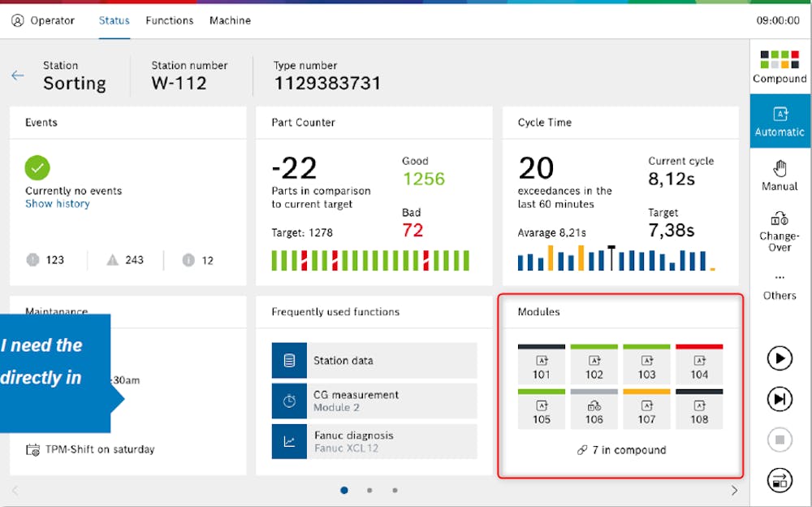Expand the Others options in the sidebar
Viewport: 812px width, 507px height.
click(x=779, y=286)
